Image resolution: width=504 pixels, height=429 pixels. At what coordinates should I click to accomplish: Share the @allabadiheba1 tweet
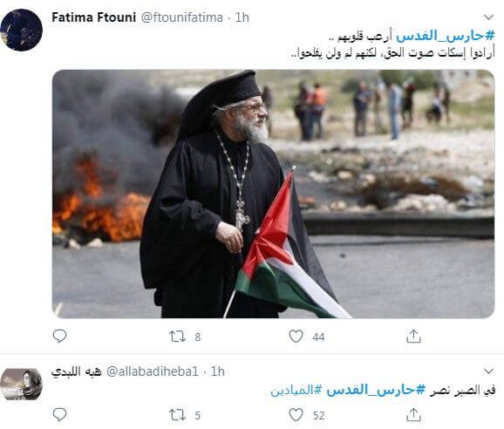[x=413, y=414]
